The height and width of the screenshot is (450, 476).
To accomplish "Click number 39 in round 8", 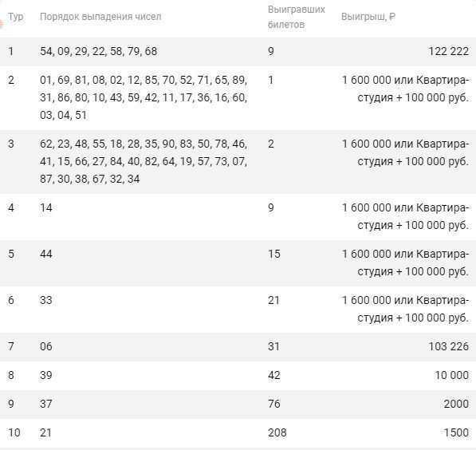I will coord(46,375).
